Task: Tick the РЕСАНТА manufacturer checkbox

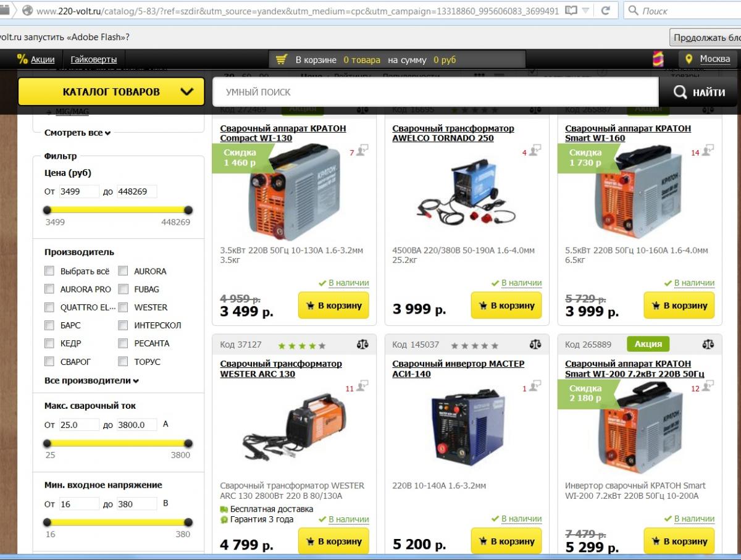Action: pos(123,343)
